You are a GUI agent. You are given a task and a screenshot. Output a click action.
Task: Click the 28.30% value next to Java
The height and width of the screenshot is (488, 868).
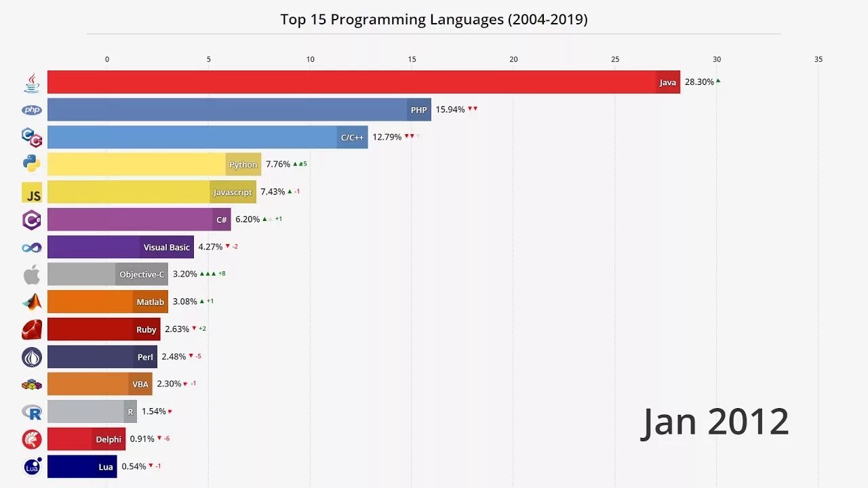(x=699, y=82)
